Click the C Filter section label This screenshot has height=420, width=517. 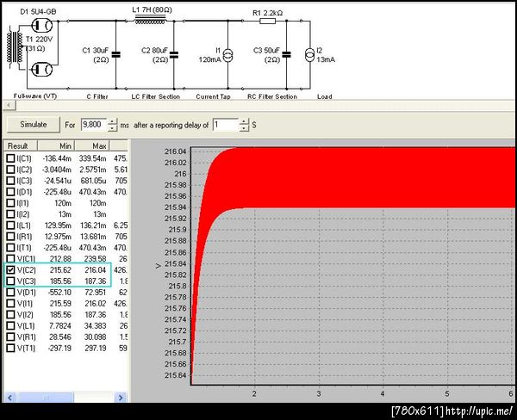click(x=97, y=96)
